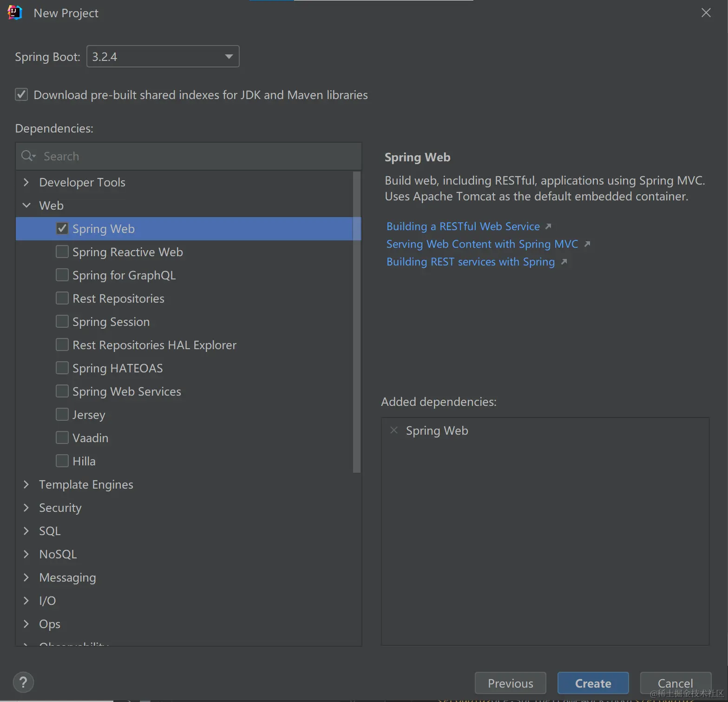Click the help question mark icon
Screen dimensions: 728x702
(x=23, y=682)
